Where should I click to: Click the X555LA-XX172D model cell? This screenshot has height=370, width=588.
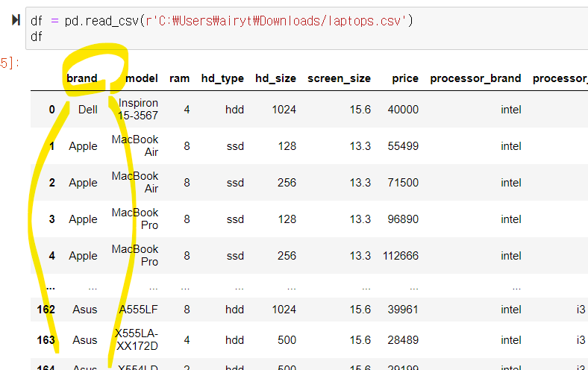pos(137,339)
